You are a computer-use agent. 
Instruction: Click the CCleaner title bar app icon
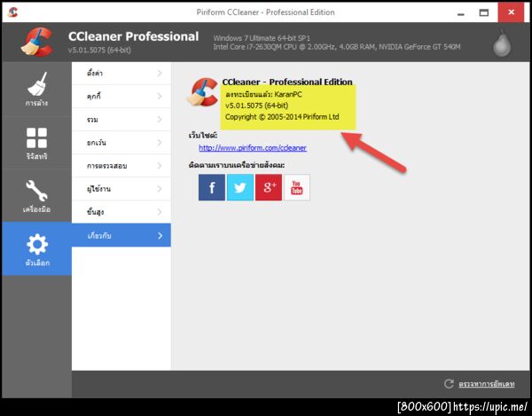pos(13,12)
